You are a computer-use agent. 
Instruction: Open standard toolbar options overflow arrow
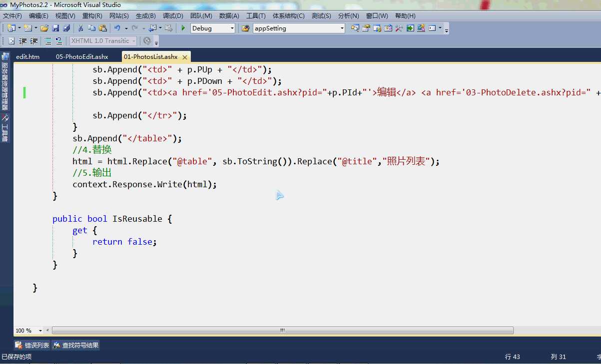click(x=447, y=30)
